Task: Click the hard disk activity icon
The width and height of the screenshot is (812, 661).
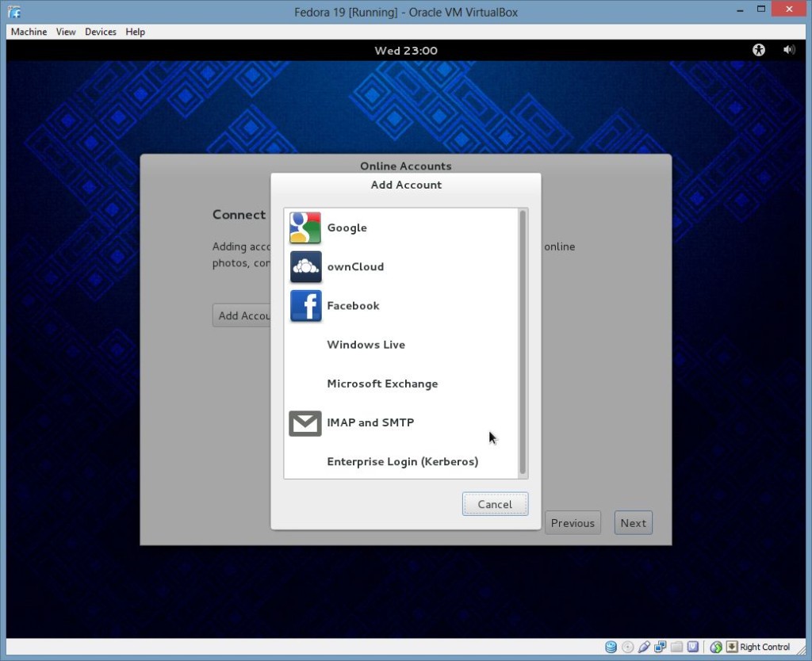Action: 611,647
